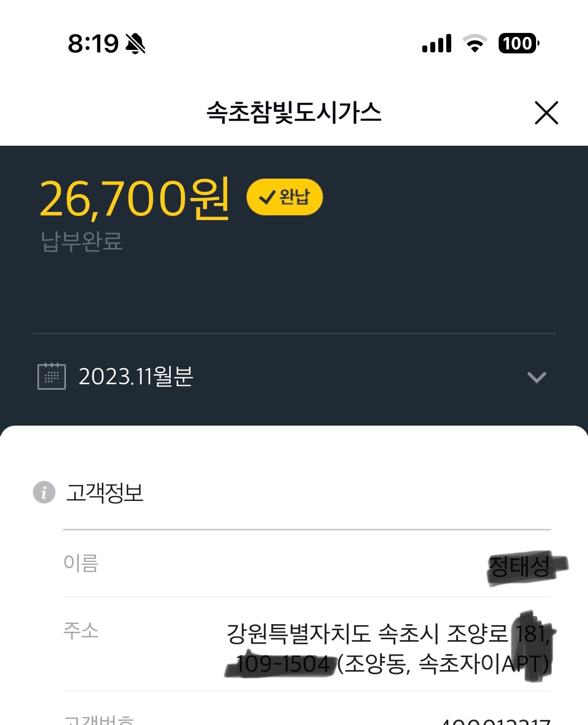Tap the 이름 field label

[81, 563]
